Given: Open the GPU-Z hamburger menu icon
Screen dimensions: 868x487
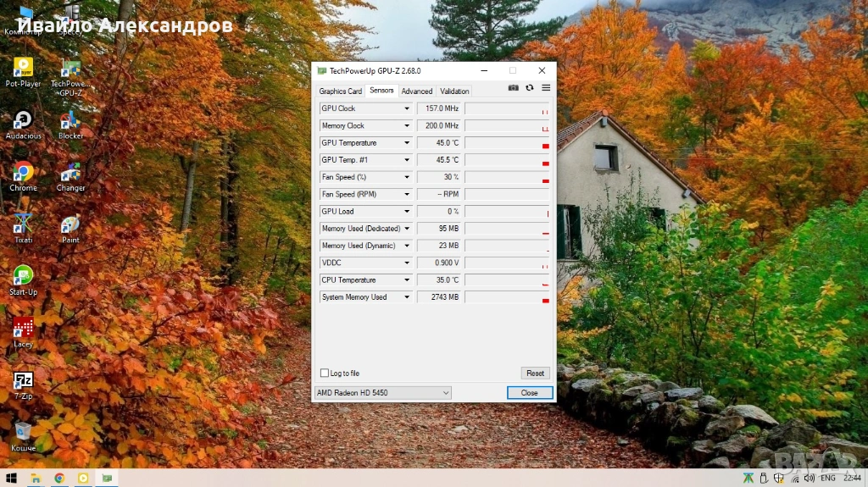Looking at the screenshot, I should pyautogui.click(x=546, y=88).
